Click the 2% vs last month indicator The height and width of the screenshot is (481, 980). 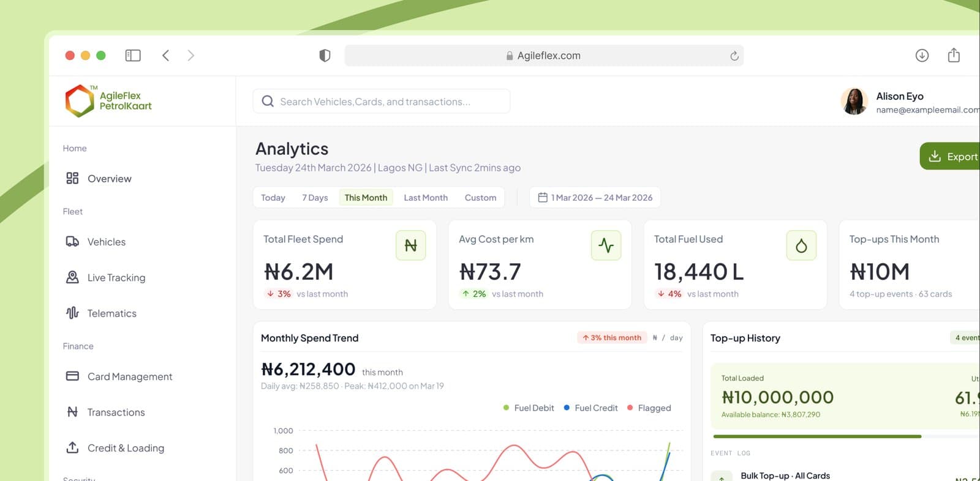[502, 294]
